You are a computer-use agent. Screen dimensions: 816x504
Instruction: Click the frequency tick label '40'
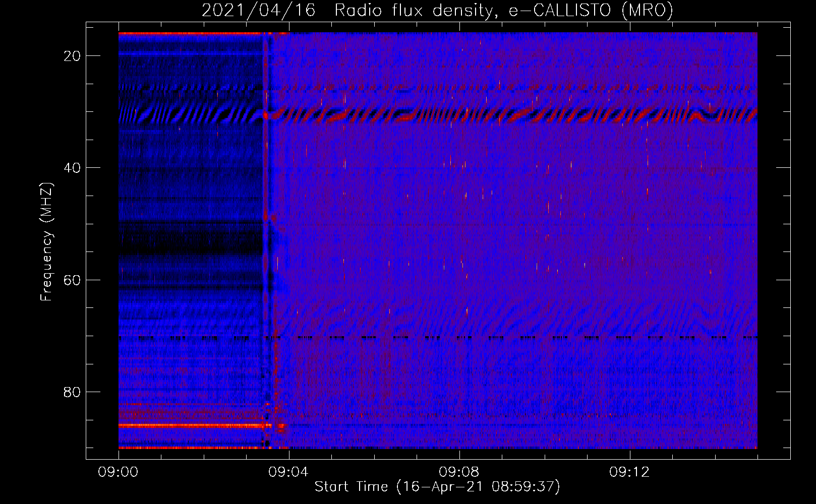(72, 168)
